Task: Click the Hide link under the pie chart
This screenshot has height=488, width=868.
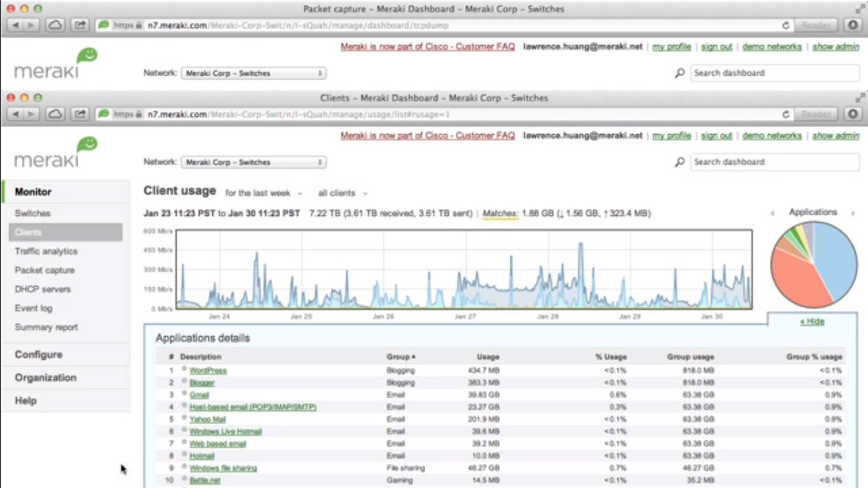Action: click(812, 322)
